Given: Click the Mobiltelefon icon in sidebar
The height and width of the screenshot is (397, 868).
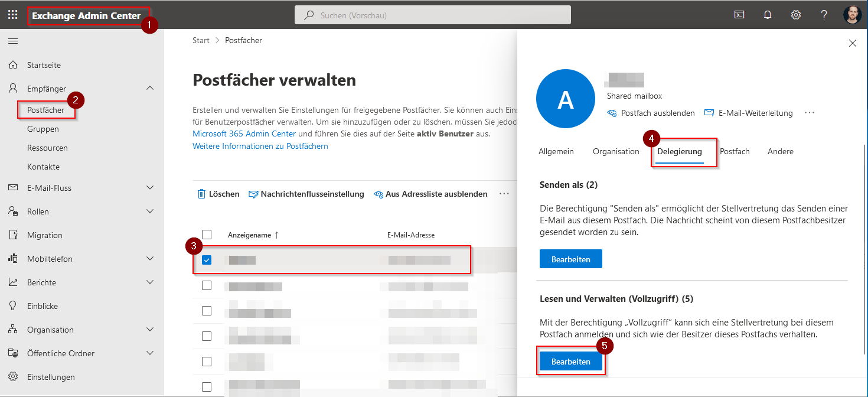Looking at the screenshot, I should tap(13, 259).
